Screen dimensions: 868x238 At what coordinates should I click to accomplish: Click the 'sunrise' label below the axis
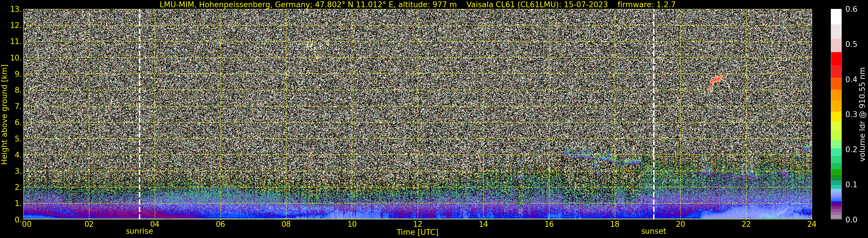coord(139,231)
